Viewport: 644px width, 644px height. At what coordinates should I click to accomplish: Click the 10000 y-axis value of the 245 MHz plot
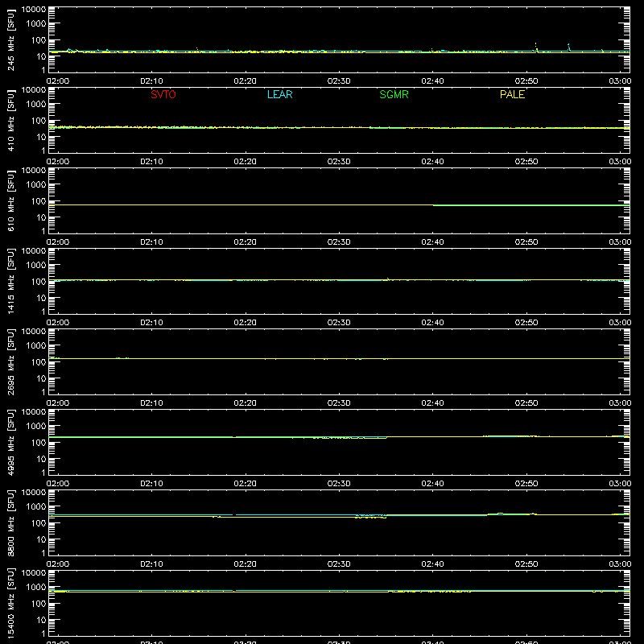coord(34,10)
